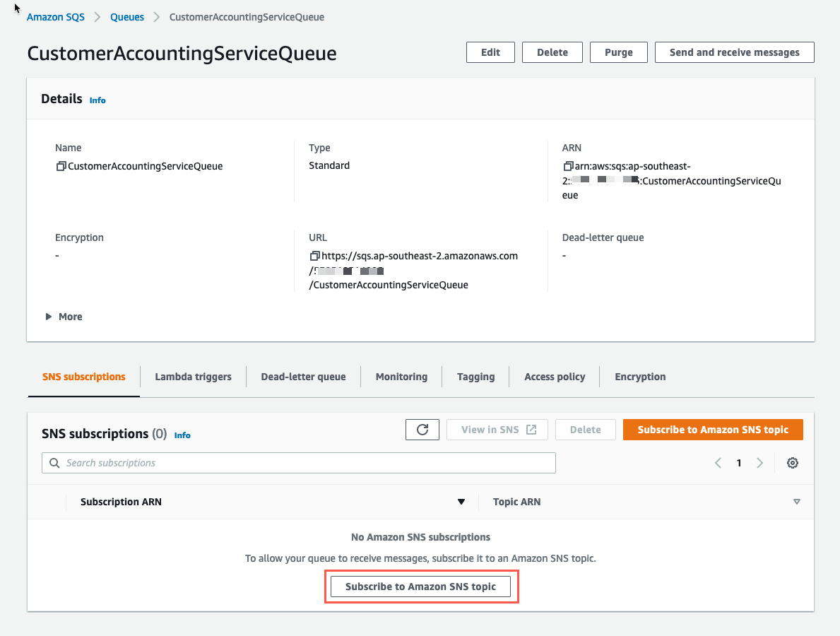840x636 pixels.
Task: Go to Queues breadcrumb link
Action: click(127, 17)
